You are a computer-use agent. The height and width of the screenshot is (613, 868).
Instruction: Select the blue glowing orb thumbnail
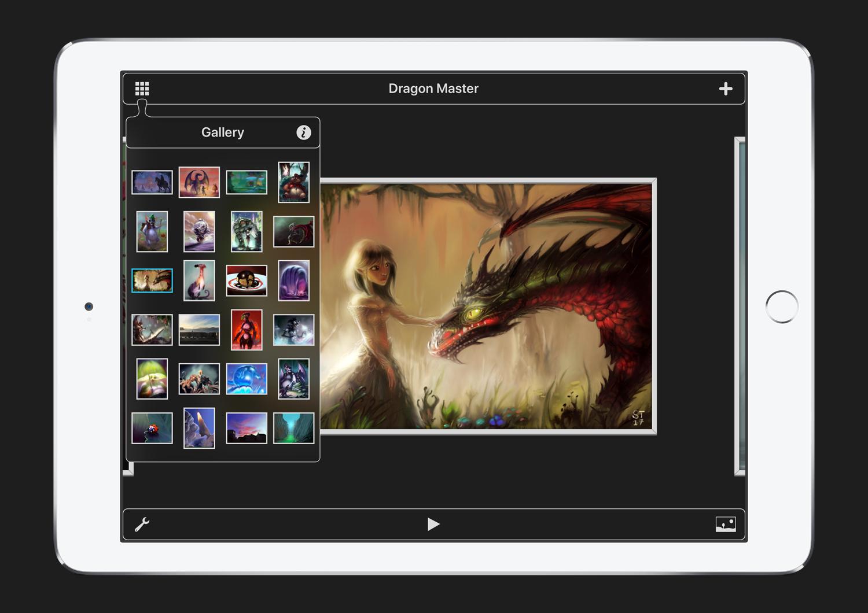[247, 379]
